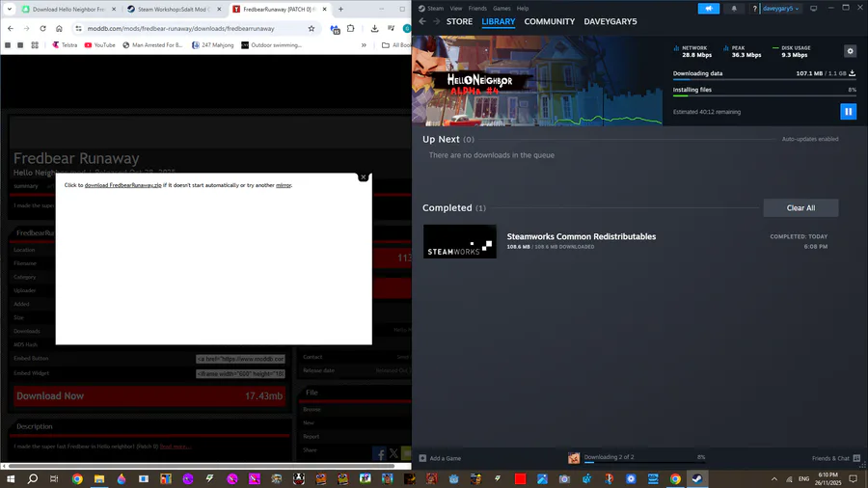The width and height of the screenshot is (868, 488).
Task: Click Downloading 2 of 2 status
Action: point(609,457)
